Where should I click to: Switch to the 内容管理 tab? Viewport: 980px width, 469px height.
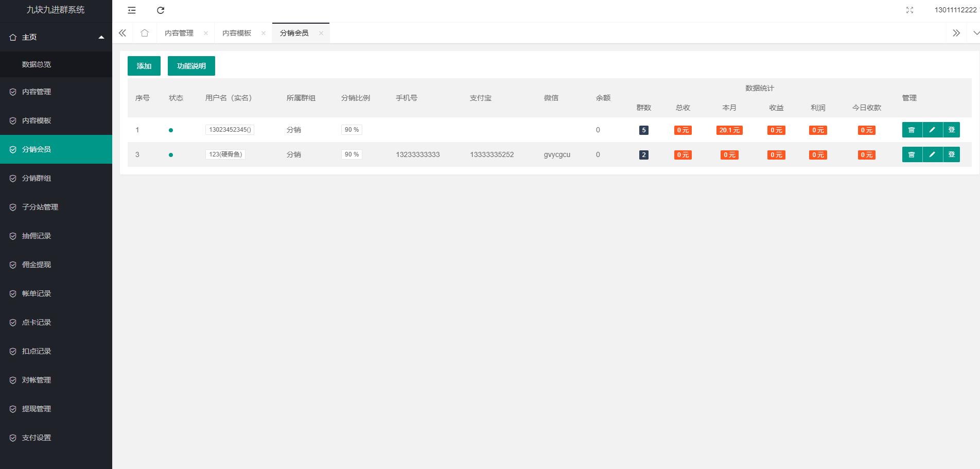click(x=179, y=33)
